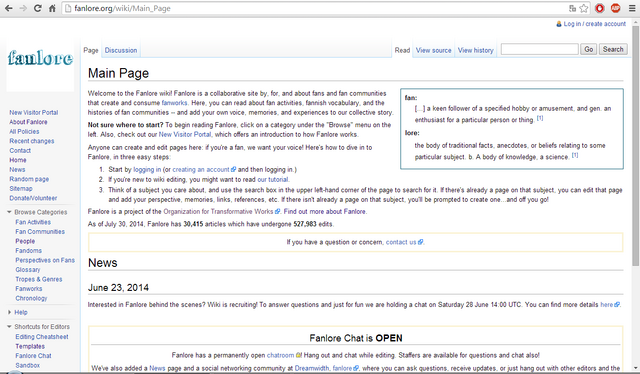Open the Chrome hamburger menu
Screen dimensions: 640x374
(632, 8)
